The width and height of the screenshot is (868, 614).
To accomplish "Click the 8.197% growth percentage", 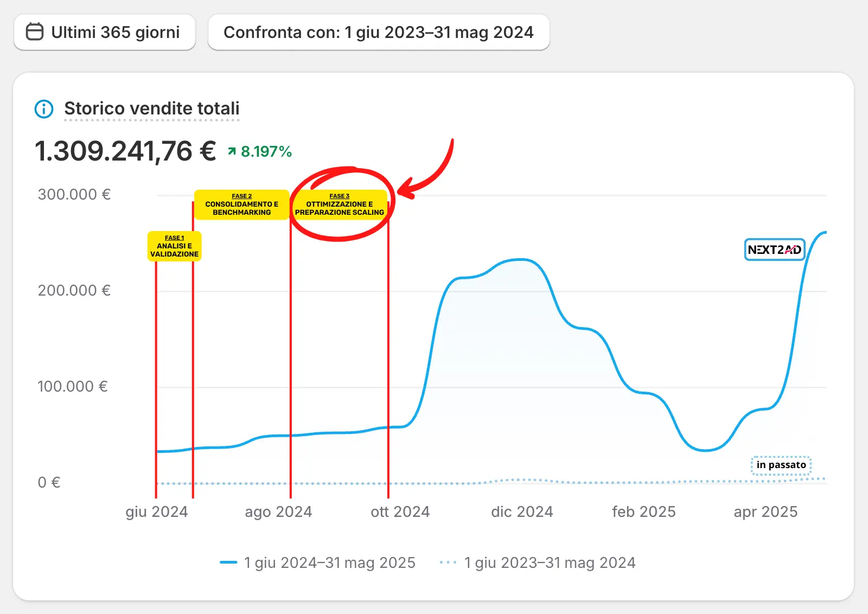I will click(x=266, y=152).
